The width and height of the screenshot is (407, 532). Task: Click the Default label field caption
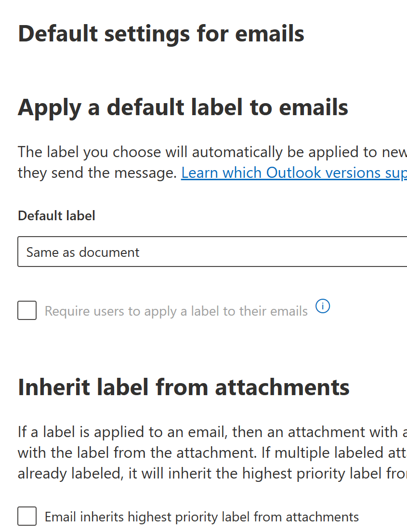[x=56, y=215]
